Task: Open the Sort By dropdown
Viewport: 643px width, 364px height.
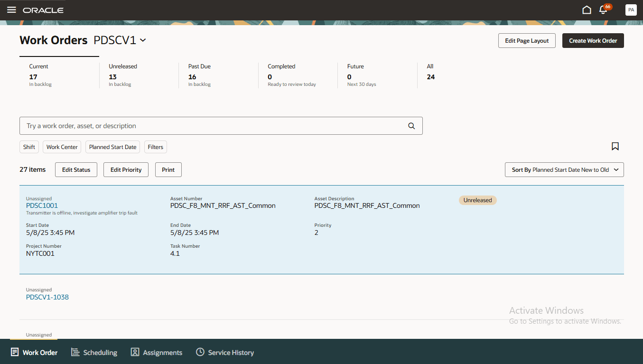Action: (x=564, y=169)
